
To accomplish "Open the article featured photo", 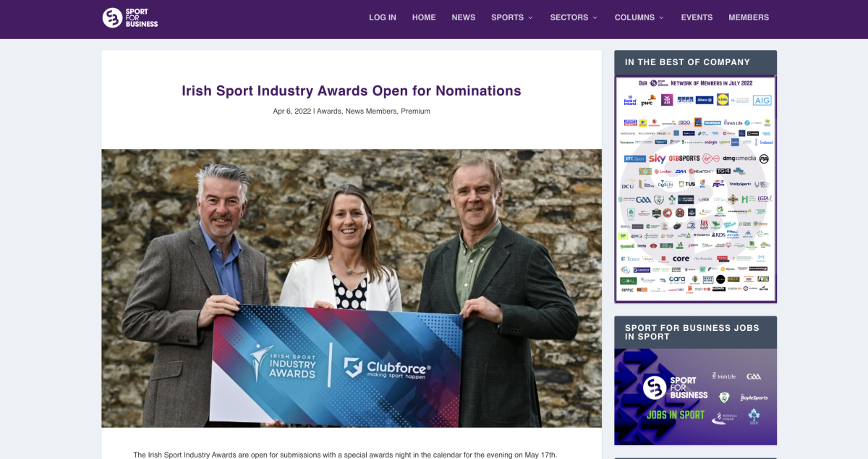I will pyautogui.click(x=352, y=288).
